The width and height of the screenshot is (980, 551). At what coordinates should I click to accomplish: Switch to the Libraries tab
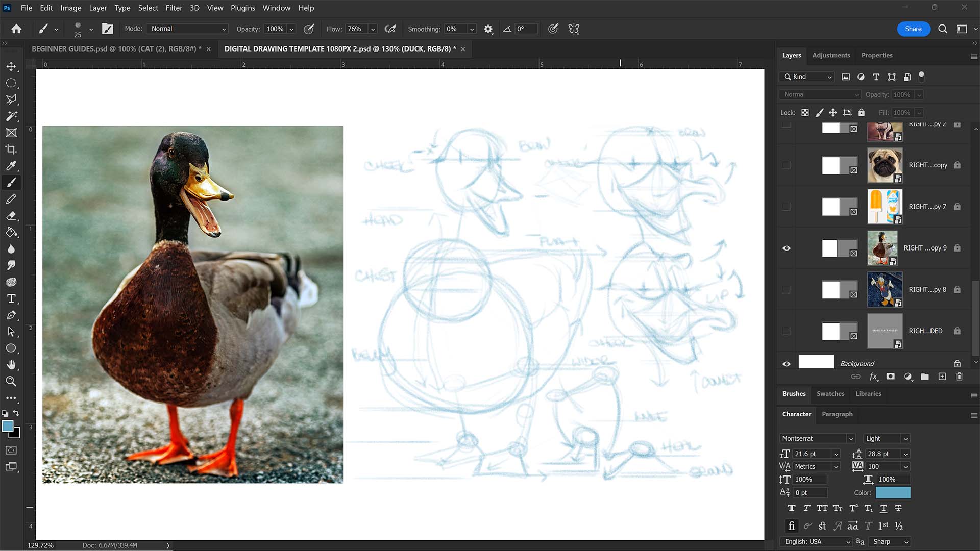(868, 393)
